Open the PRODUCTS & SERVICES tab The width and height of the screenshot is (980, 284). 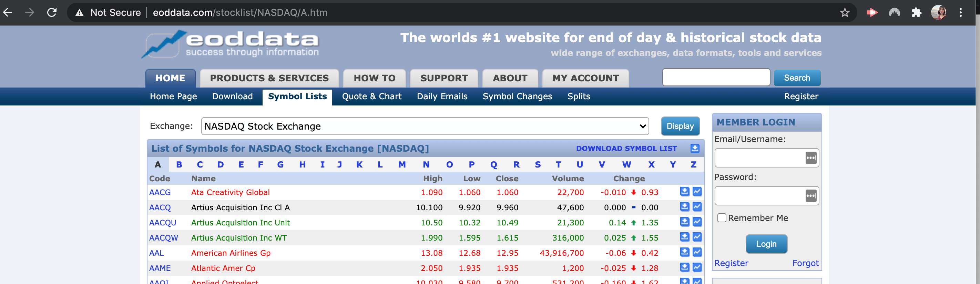pyautogui.click(x=269, y=78)
